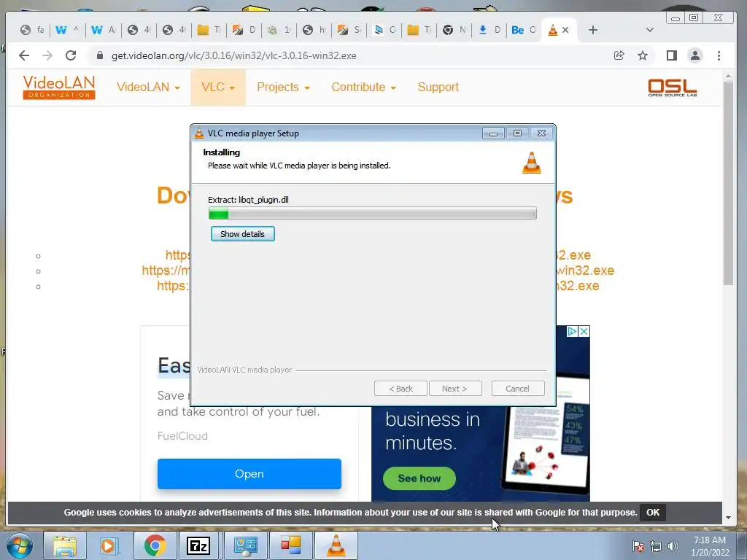The width and height of the screenshot is (747, 560).
Task: Click the network tray icon
Action: pos(656,547)
